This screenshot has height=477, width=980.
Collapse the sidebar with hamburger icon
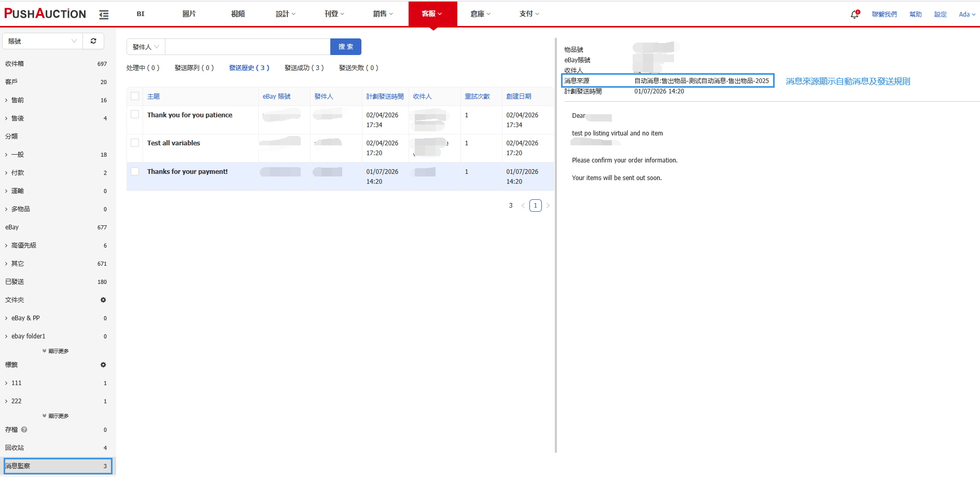coord(104,15)
